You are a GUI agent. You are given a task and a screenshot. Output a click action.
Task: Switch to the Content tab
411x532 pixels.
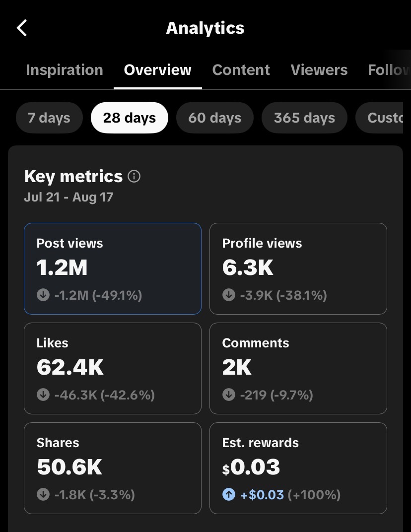241,70
